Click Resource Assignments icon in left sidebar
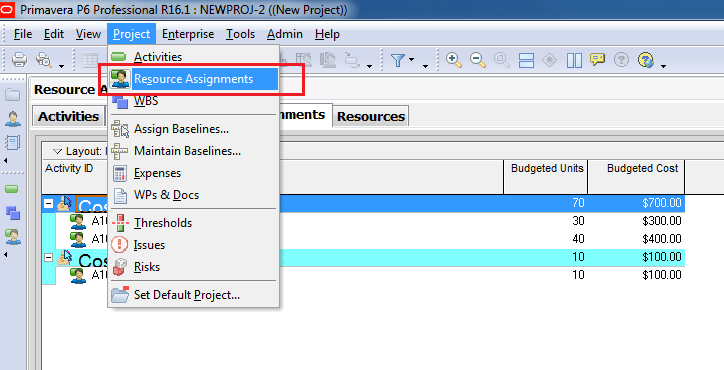724x370 pixels. [12, 237]
